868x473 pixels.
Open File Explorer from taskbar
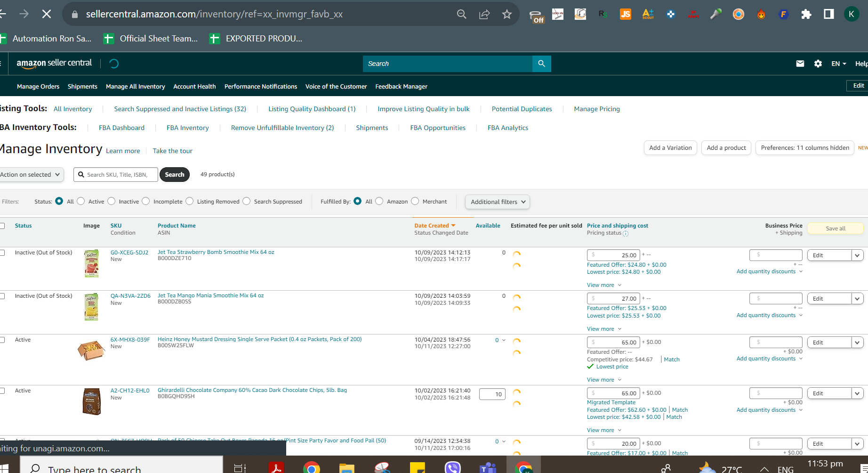[x=347, y=468]
